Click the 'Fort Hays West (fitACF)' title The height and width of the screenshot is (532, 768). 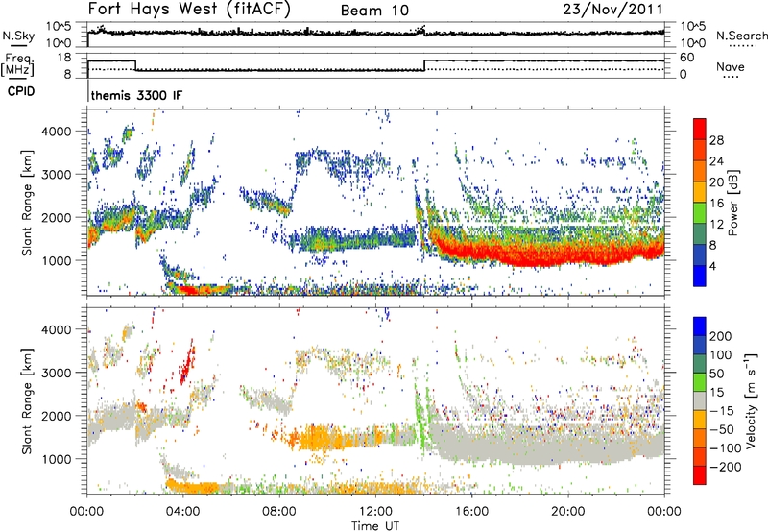point(189,9)
